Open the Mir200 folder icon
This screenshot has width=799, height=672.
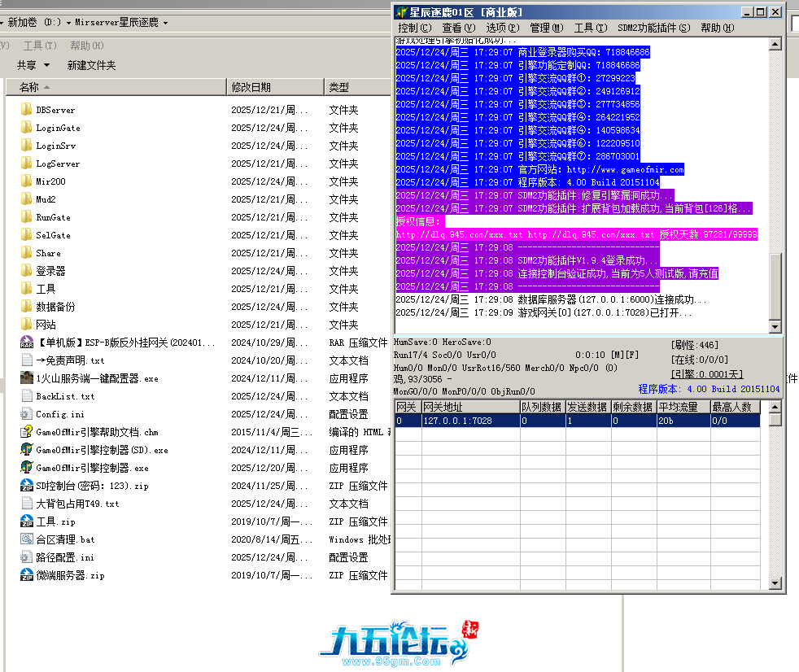[26, 181]
